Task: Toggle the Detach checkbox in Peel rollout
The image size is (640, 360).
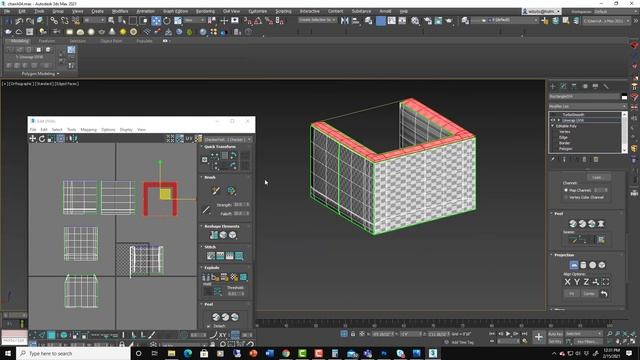Action: tap(209, 326)
